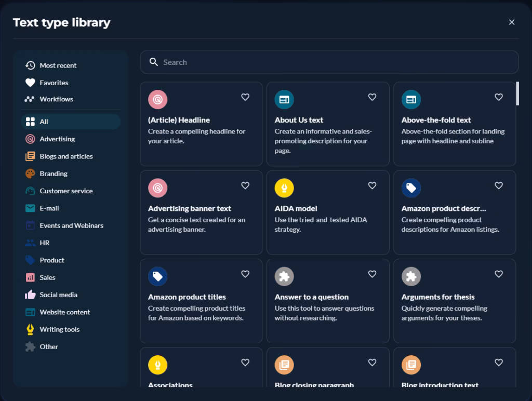Favorite the Above-the-fold text card
This screenshot has width=532, height=401.
pyautogui.click(x=499, y=97)
